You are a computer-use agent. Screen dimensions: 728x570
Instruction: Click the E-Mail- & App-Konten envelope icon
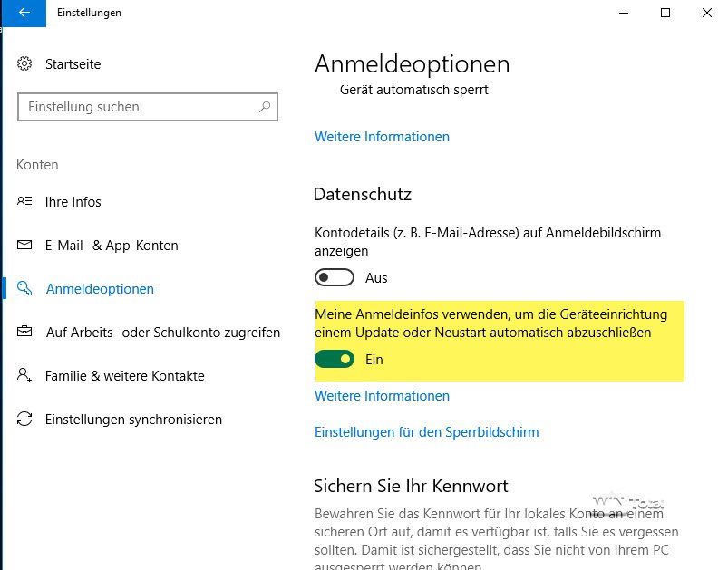25,246
